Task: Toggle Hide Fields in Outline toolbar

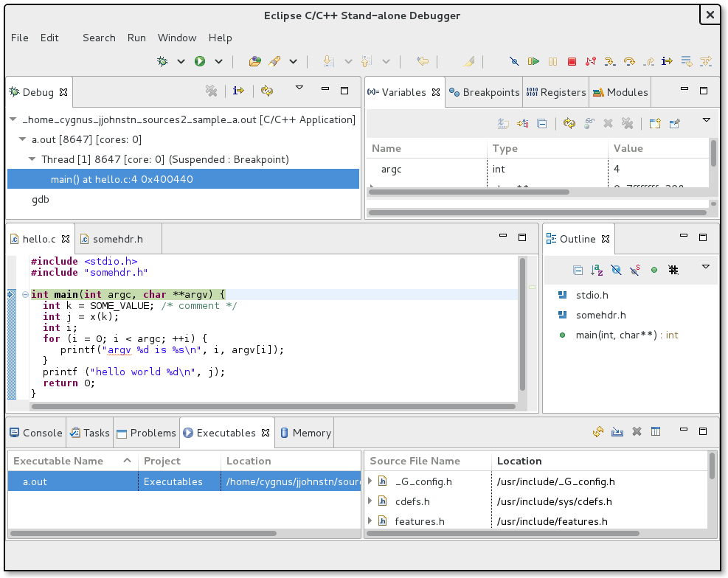Action: click(616, 270)
